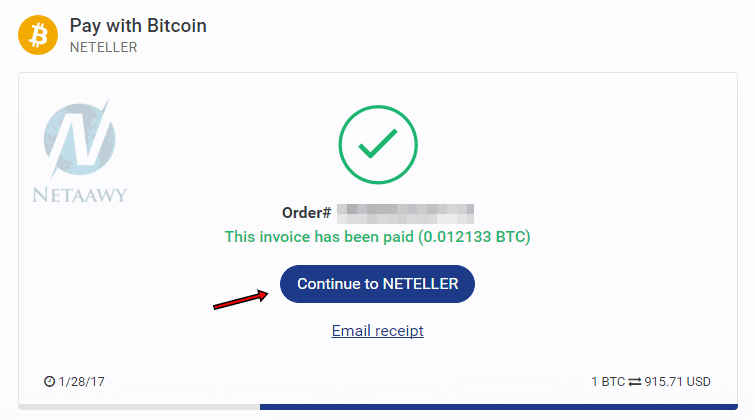Click the orange Bitcoin logo icon
This screenshot has width=755, height=420.
coord(38,35)
